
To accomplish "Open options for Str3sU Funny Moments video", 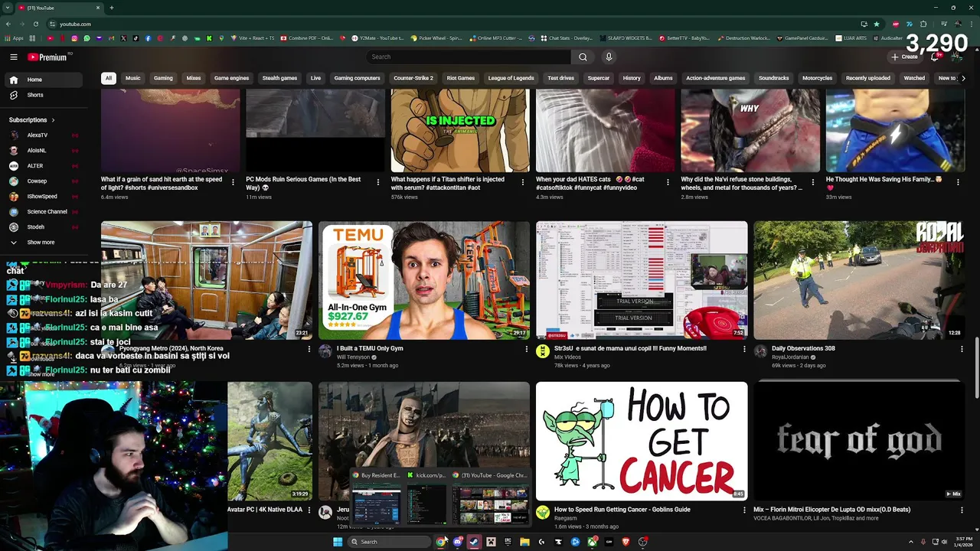I will [x=744, y=349].
